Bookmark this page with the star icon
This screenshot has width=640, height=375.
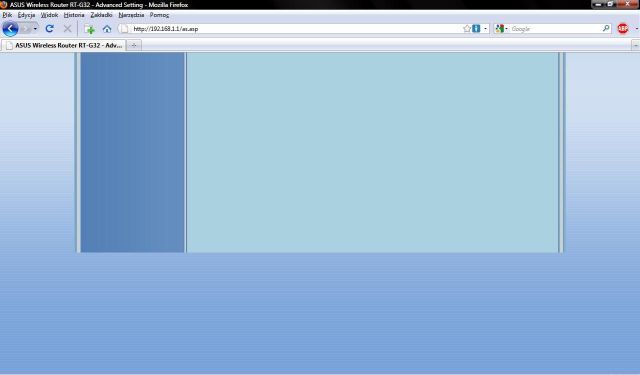tap(467, 29)
